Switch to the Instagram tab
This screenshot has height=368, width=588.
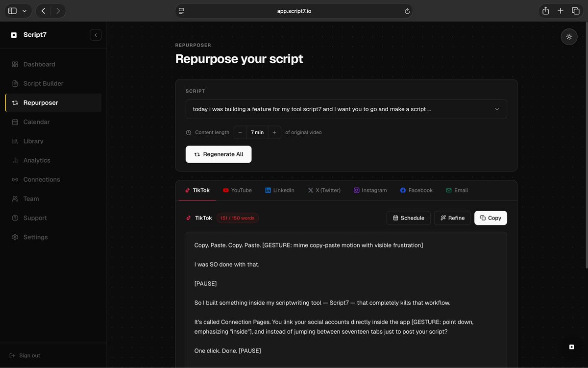(x=370, y=190)
